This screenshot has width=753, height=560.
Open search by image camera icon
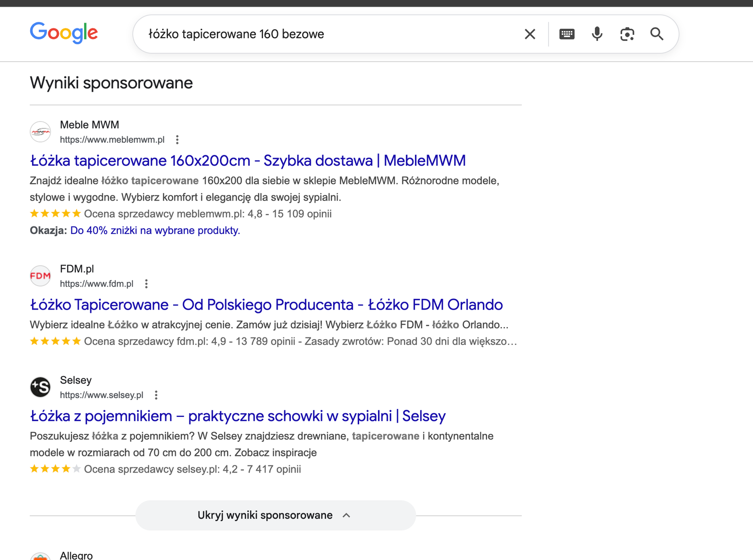[x=627, y=34]
